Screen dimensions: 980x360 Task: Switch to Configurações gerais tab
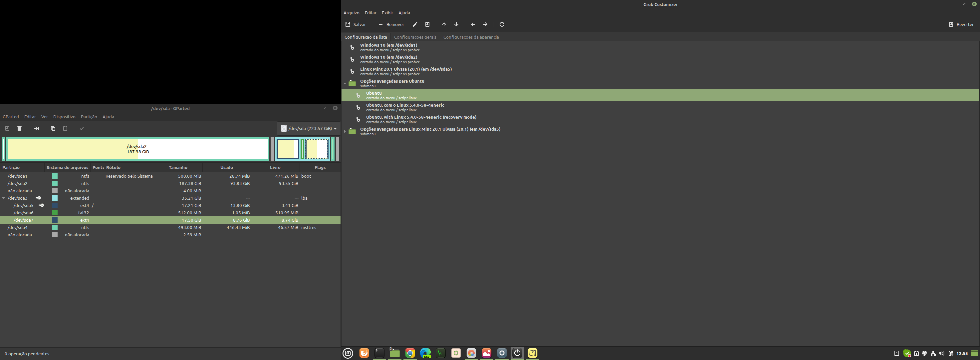(x=415, y=37)
